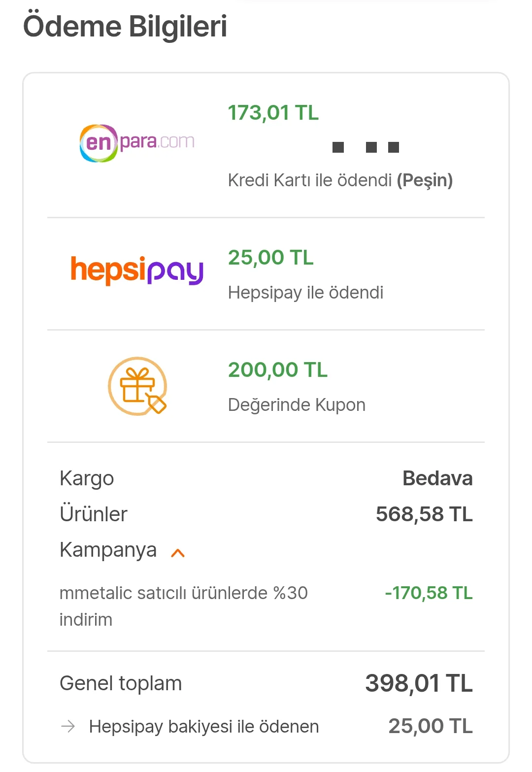Click the 200,00 TL coupon amount
Image resolution: width=532 pixels, height=772 pixels.
(277, 370)
